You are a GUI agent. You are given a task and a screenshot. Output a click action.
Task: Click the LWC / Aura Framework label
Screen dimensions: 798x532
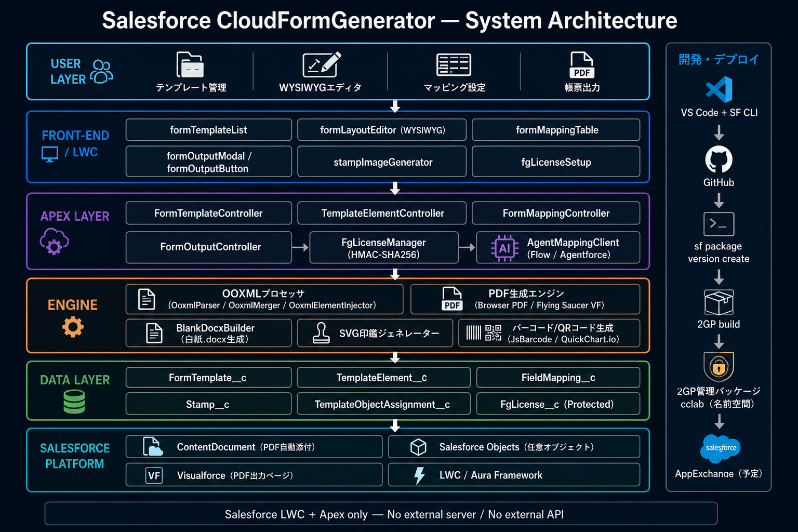point(491,475)
